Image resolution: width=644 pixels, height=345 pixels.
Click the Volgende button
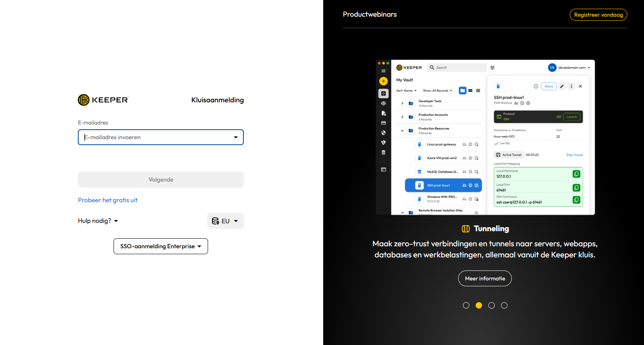click(161, 180)
